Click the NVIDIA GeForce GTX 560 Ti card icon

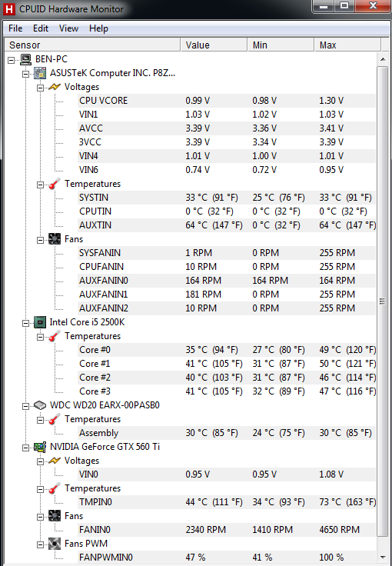tap(40, 447)
